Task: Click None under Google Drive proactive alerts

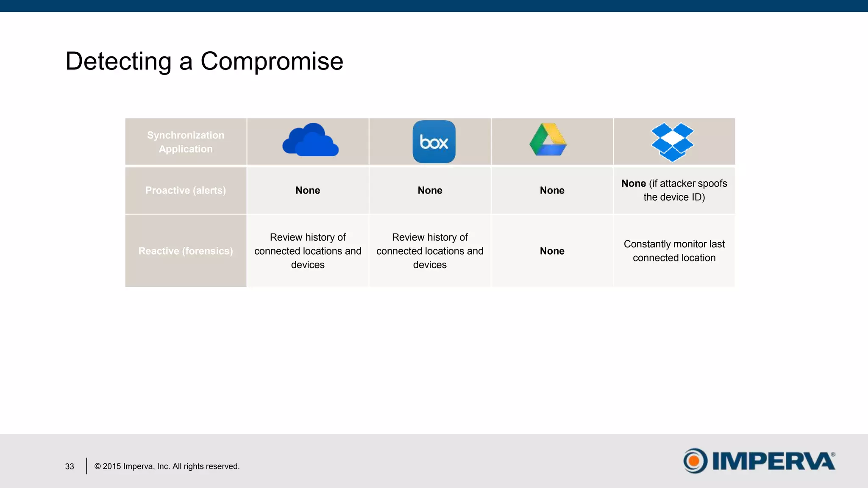Action: pos(552,190)
